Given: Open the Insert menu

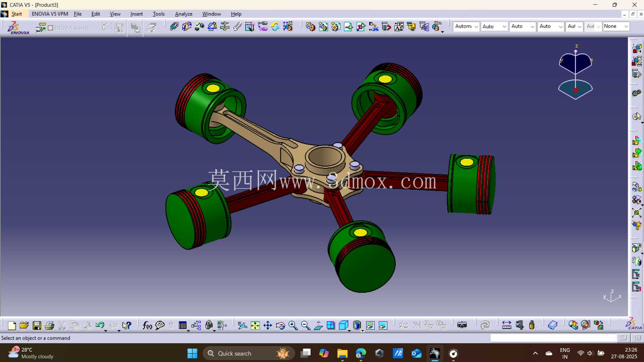Looking at the screenshot, I should (x=136, y=14).
